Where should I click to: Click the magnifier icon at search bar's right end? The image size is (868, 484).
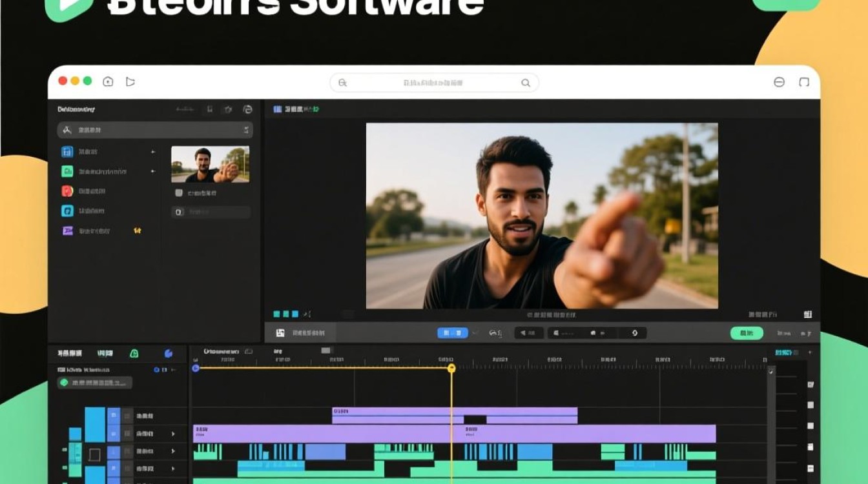click(526, 83)
